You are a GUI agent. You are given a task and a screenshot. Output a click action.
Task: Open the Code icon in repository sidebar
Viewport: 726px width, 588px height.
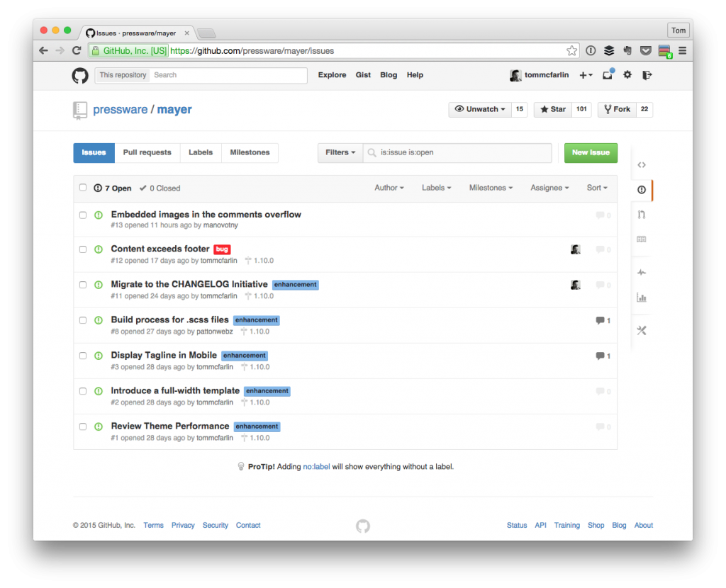[641, 164]
